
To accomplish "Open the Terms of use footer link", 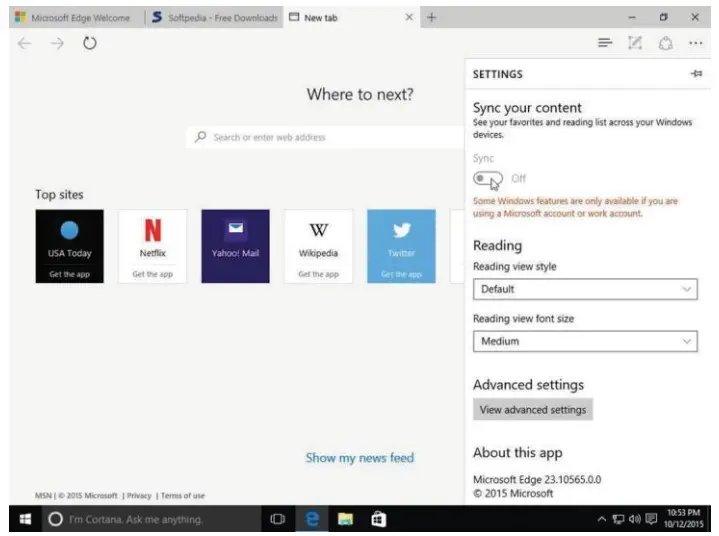I will tap(183, 496).
